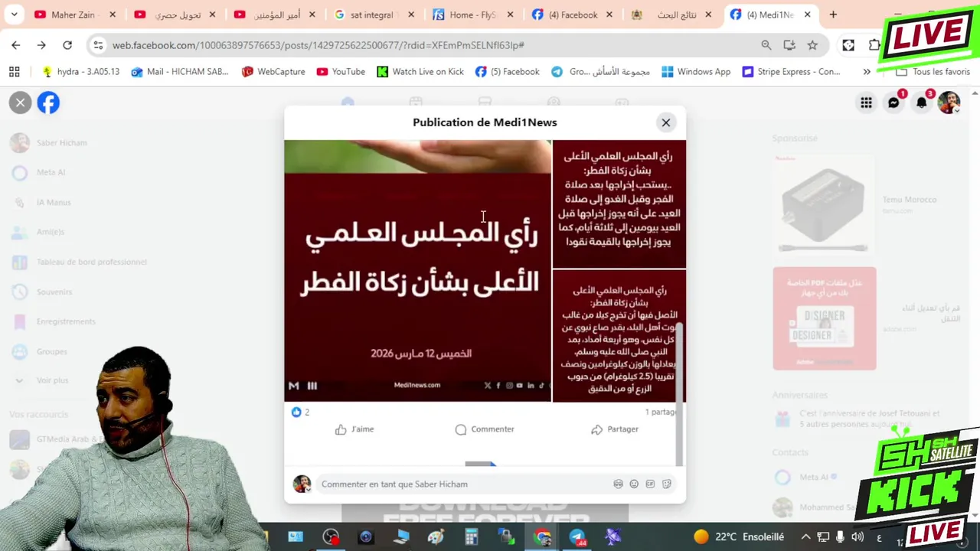Open the main post image about Zakat al-Fitr
Image resolution: width=980 pixels, height=551 pixels.
(417, 271)
